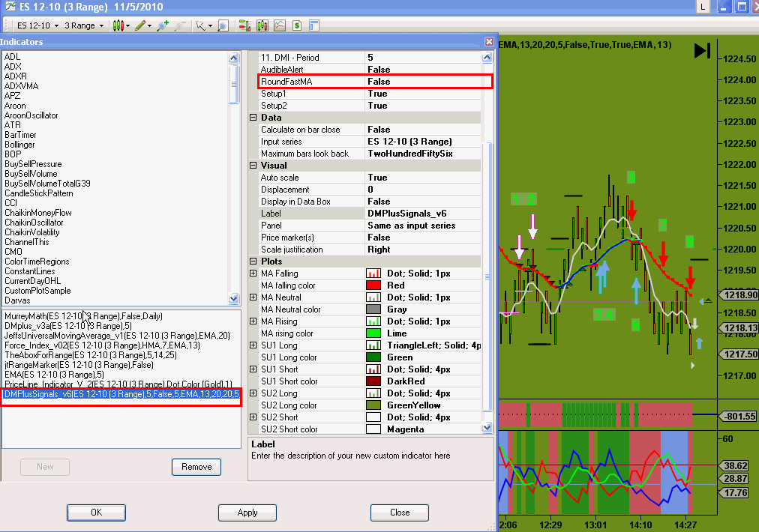
Task: Toggle the Setup2 True value
Action: (x=423, y=106)
